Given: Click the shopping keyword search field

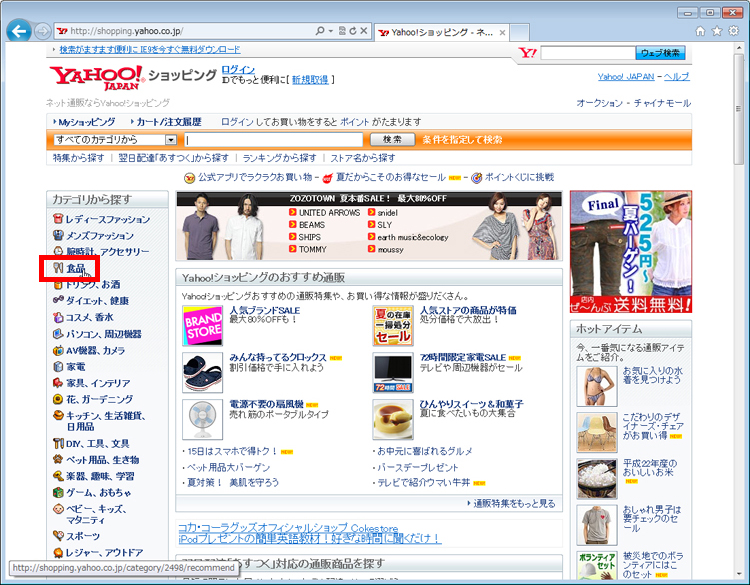Looking at the screenshot, I should point(274,140).
